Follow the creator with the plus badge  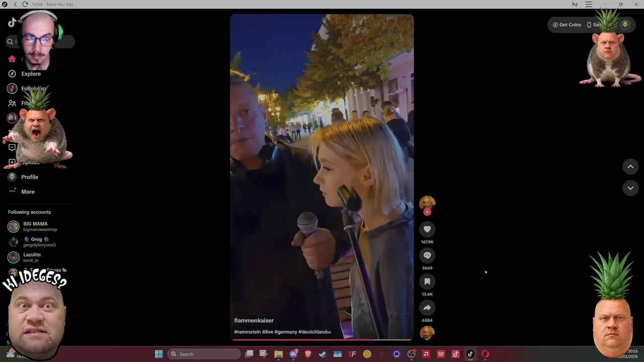pos(427,212)
